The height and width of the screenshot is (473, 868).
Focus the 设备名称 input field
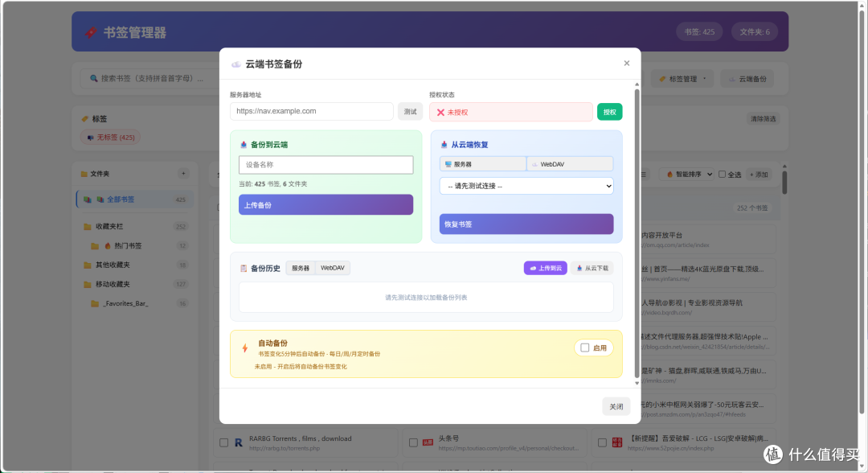pyautogui.click(x=326, y=165)
